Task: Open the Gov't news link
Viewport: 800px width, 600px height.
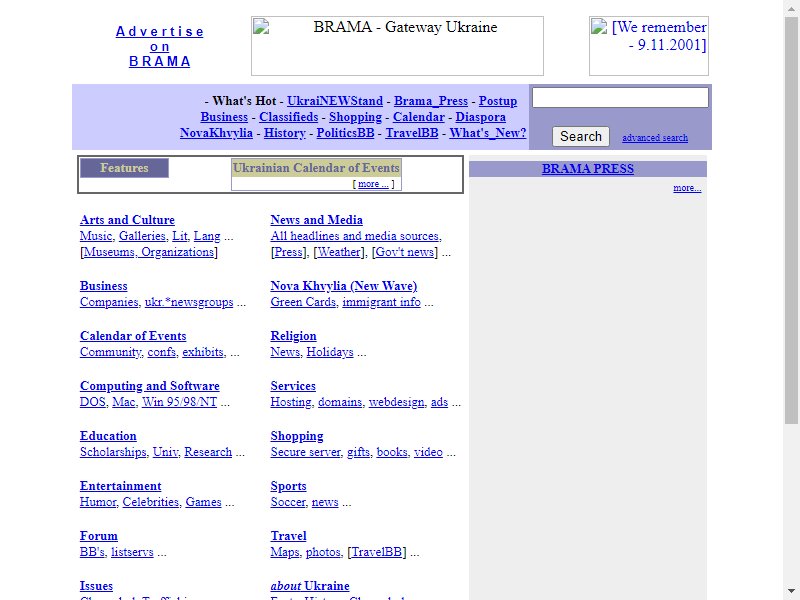Action: (405, 252)
